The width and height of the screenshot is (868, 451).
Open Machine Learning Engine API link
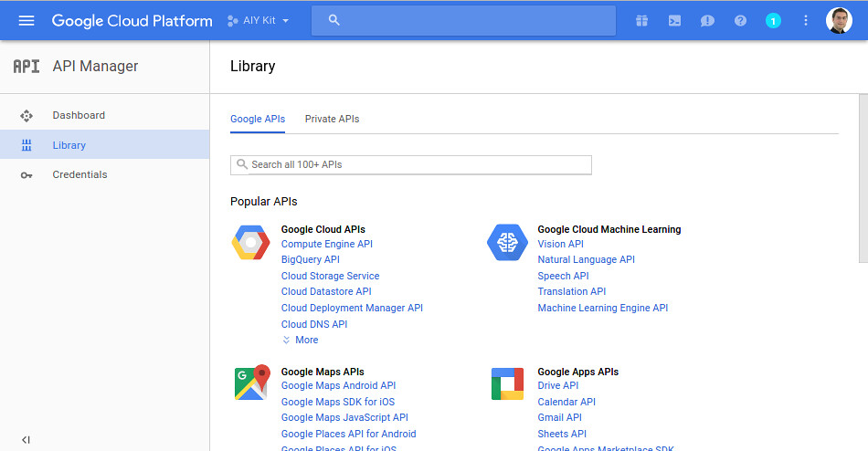[603, 308]
